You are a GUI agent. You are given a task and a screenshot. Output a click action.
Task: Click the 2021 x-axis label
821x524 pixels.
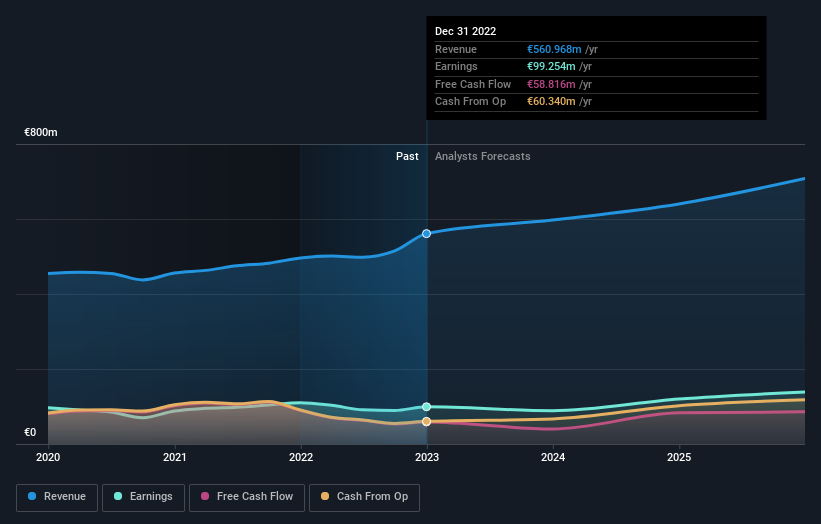[174, 457]
